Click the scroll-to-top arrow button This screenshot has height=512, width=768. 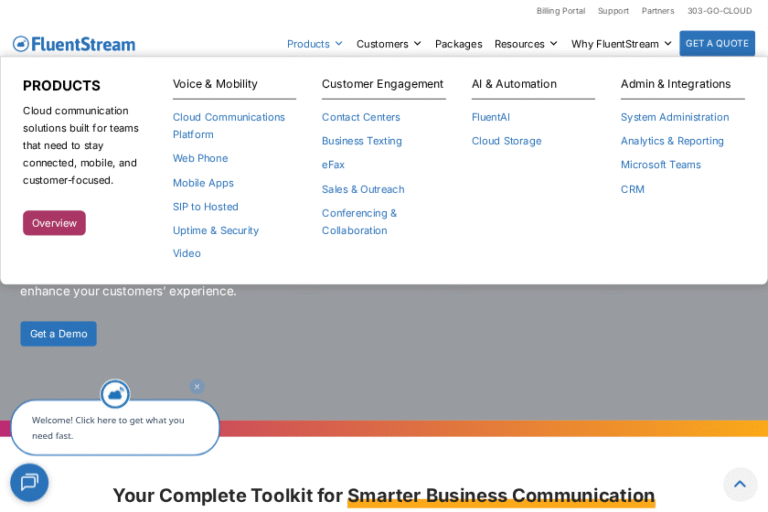click(739, 484)
